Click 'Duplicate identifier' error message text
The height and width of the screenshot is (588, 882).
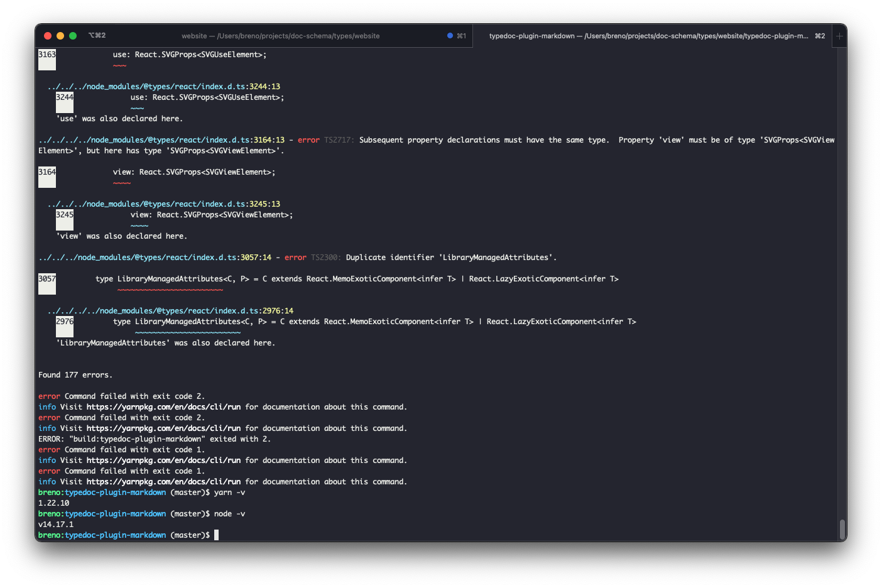pos(451,258)
